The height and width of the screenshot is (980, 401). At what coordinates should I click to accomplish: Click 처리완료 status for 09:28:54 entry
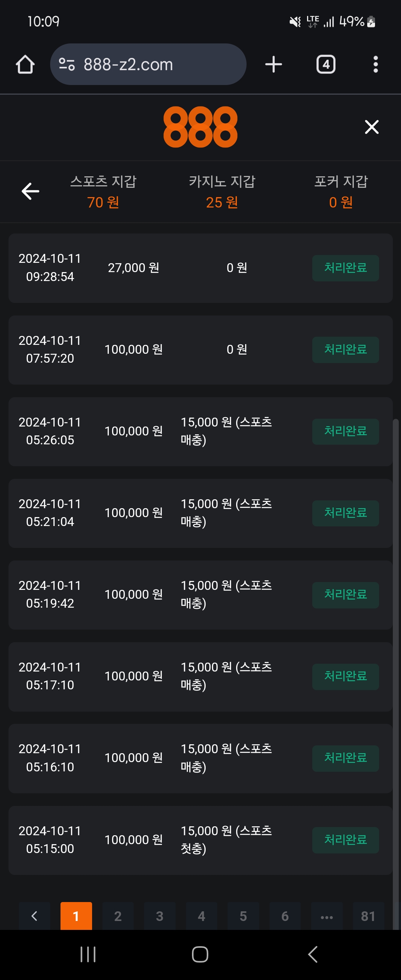[345, 268]
